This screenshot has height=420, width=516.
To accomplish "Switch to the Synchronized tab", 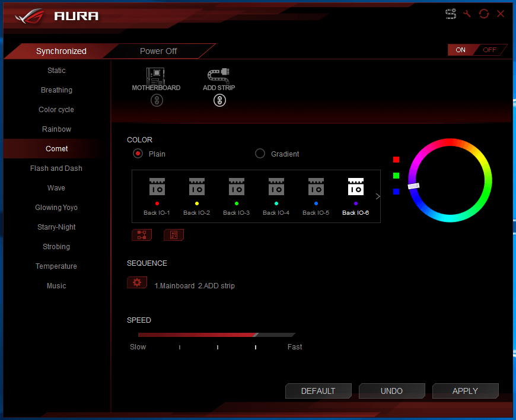I will (61, 51).
